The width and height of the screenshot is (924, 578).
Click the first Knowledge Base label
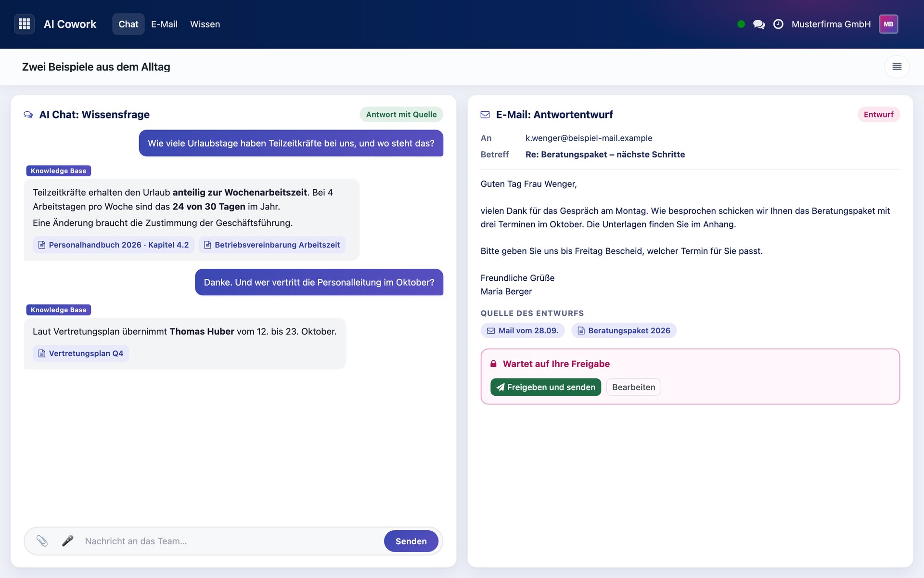[x=59, y=171]
